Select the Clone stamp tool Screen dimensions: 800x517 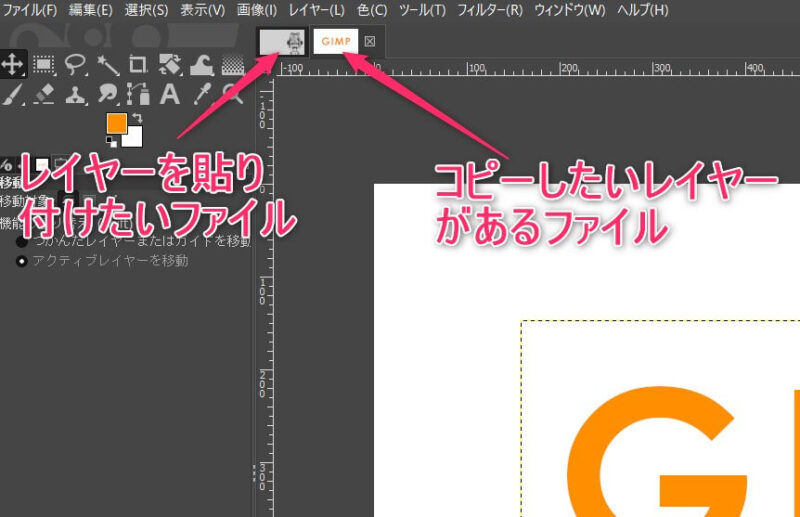pos(76,95)
